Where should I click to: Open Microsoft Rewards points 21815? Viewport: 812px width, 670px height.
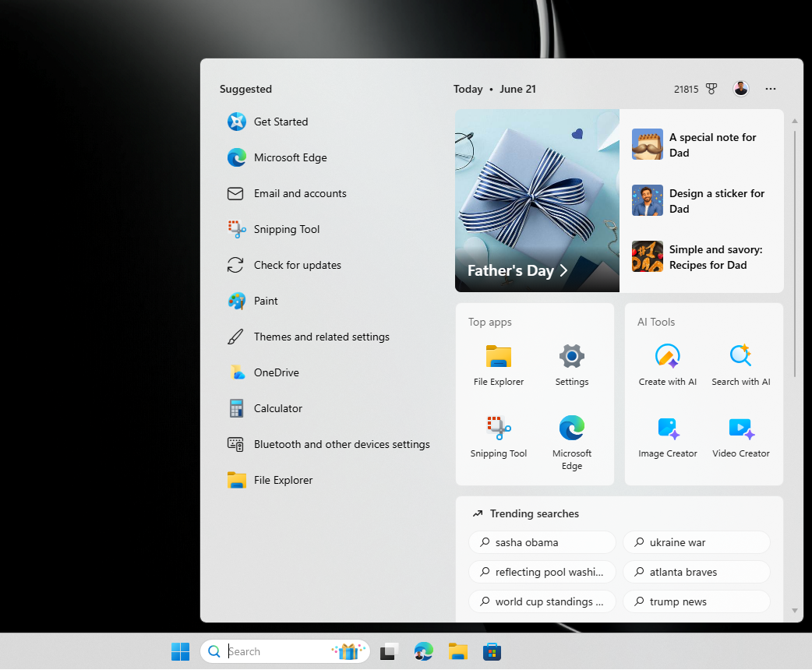point(695,89)
